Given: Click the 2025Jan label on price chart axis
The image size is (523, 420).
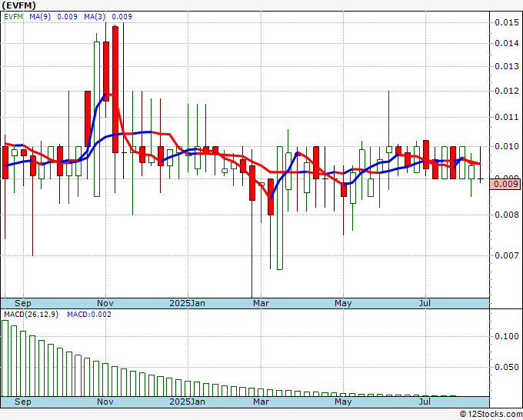Looking at the screenshot, I should (x=187, y=303).
